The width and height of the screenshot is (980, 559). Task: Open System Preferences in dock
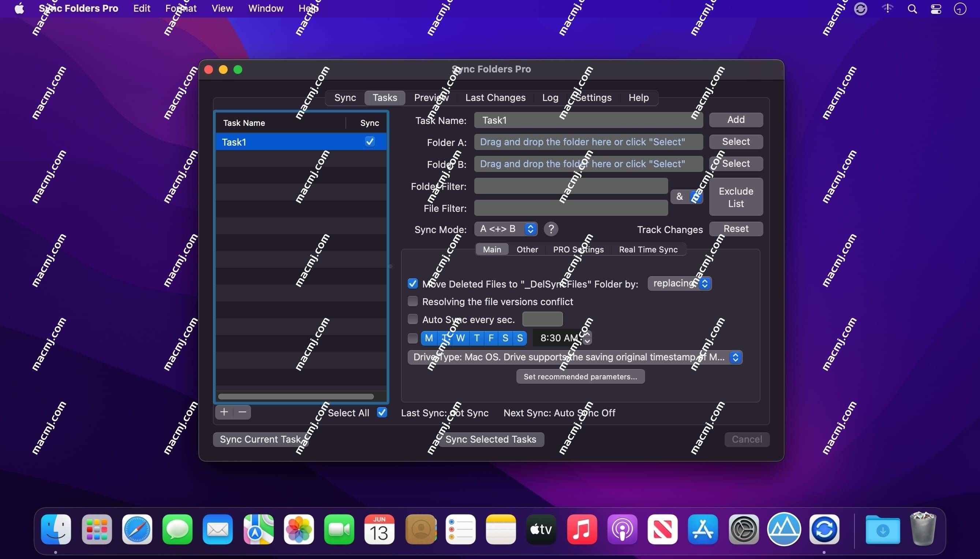coord(744,529)
